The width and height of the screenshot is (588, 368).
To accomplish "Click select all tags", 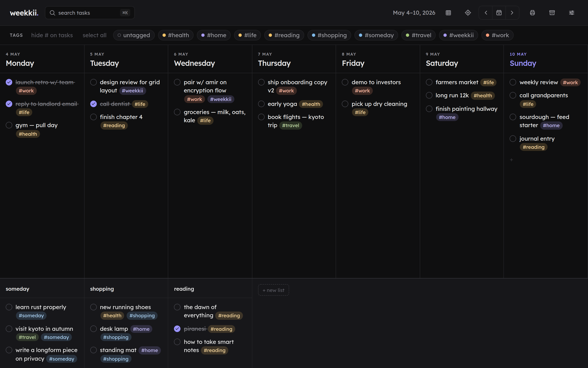I will 95,35.
